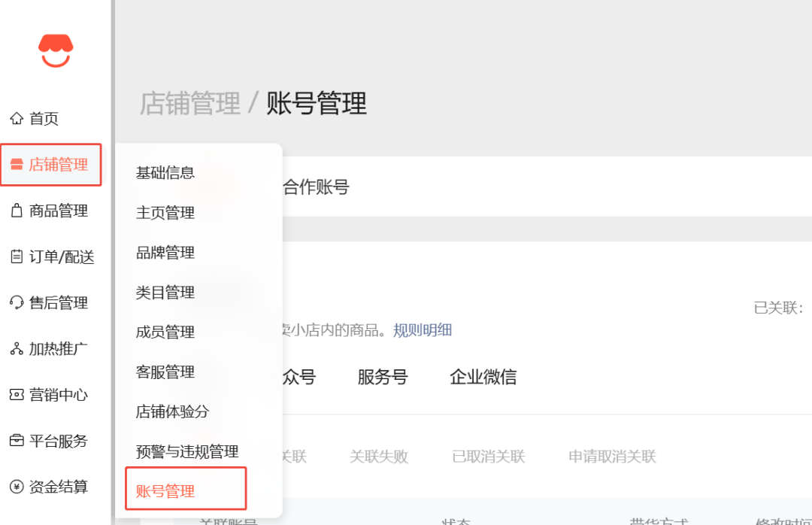Switch to the 服务号 tab
The image size is (812, 525).
pos(383,377)
